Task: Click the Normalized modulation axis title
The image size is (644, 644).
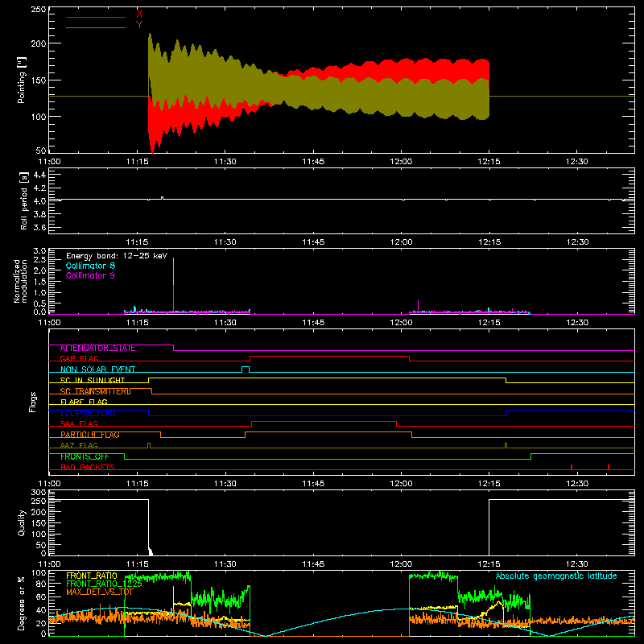Action: 20,281
